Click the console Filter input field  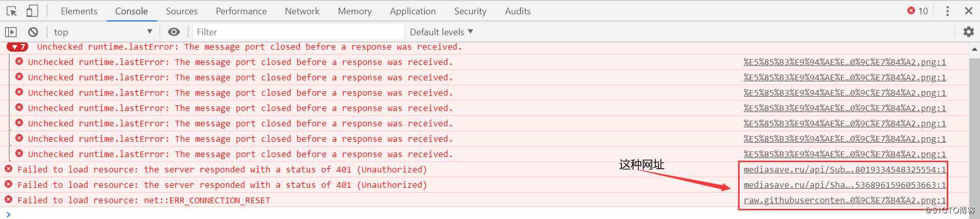(297, 32)
